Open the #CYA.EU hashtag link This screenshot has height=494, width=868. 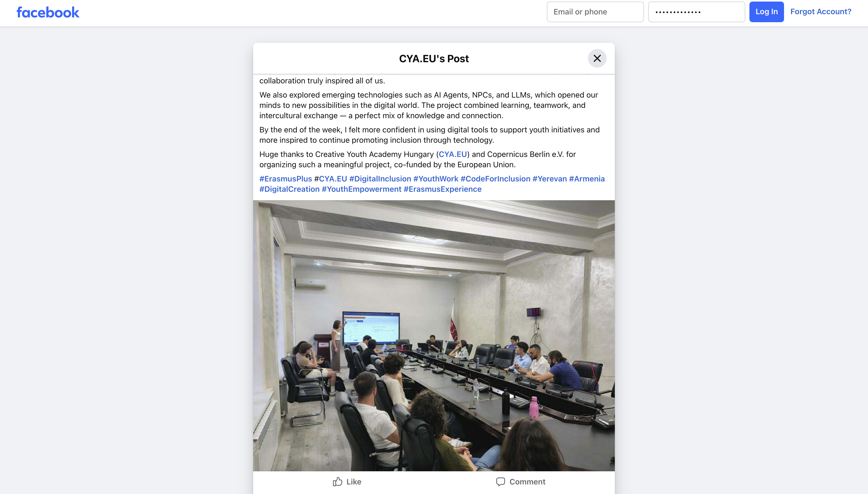click(333, 179)
